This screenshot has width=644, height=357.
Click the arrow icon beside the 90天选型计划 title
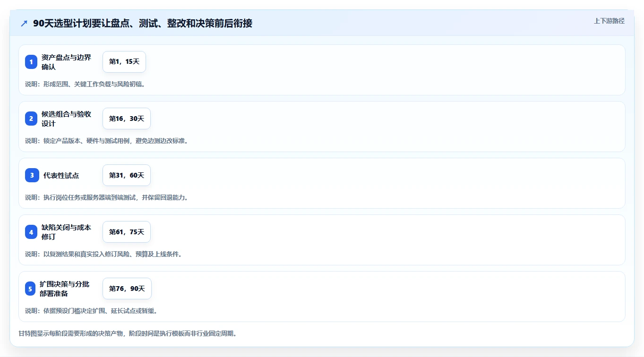tap(24, 23)
